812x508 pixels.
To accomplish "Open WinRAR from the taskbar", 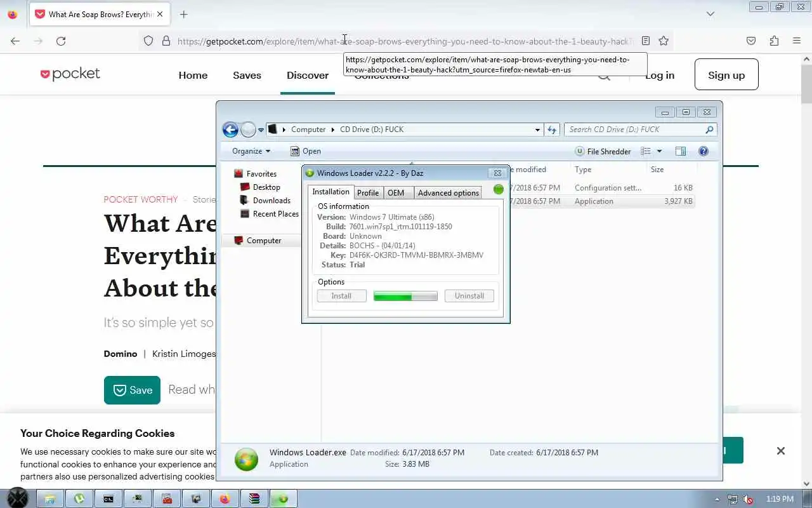I will pos(254,499).
